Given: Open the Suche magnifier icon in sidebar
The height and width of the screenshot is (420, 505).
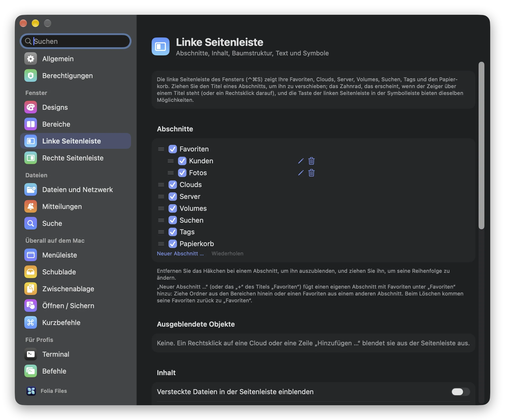Looking at the screenshot, I should pyautogui.click(x=31, y=223).
